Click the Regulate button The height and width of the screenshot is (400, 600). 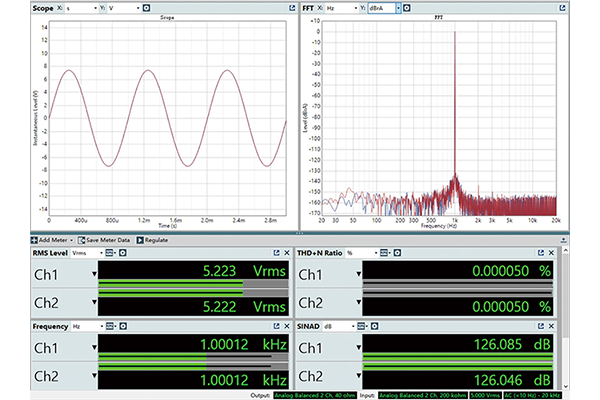coord(152,240)
